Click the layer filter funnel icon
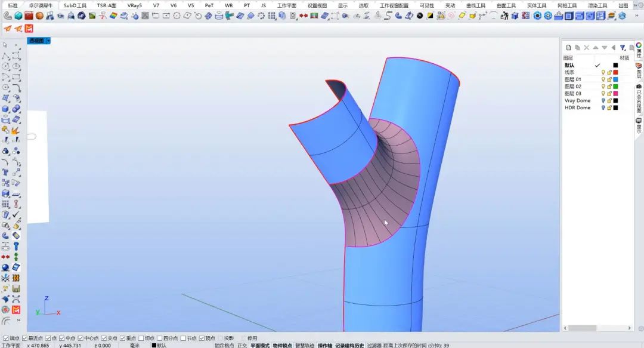This screenshot has width=644, height=348. coord(623,48)
